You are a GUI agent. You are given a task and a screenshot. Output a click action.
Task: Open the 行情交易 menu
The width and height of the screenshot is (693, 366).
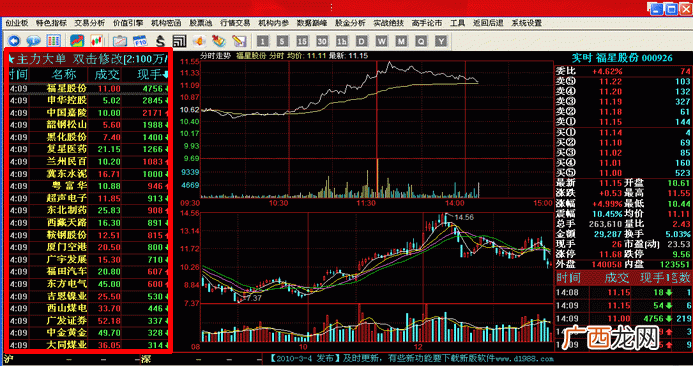tap(235, 23)
